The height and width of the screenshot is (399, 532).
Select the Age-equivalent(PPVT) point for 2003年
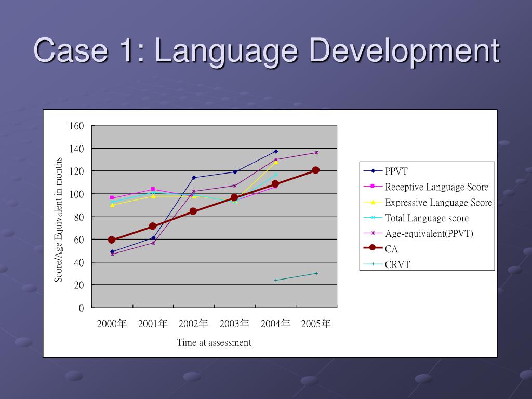pos(235,185)
